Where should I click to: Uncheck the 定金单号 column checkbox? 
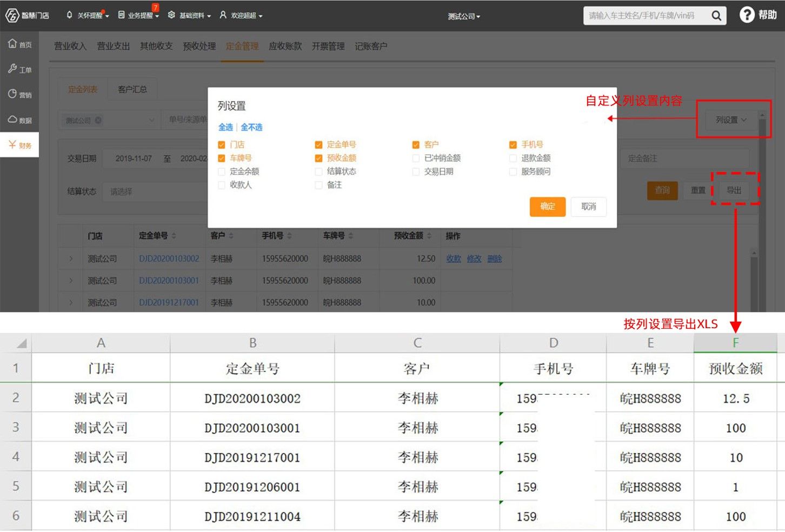[x=318, y=145]
